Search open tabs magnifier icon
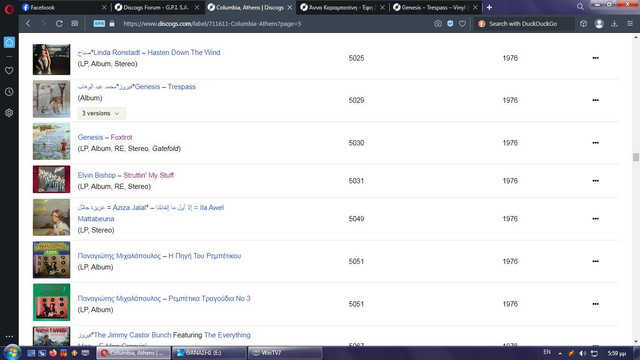640x360 pixels. pyautogui.click(x=580, y=7)
